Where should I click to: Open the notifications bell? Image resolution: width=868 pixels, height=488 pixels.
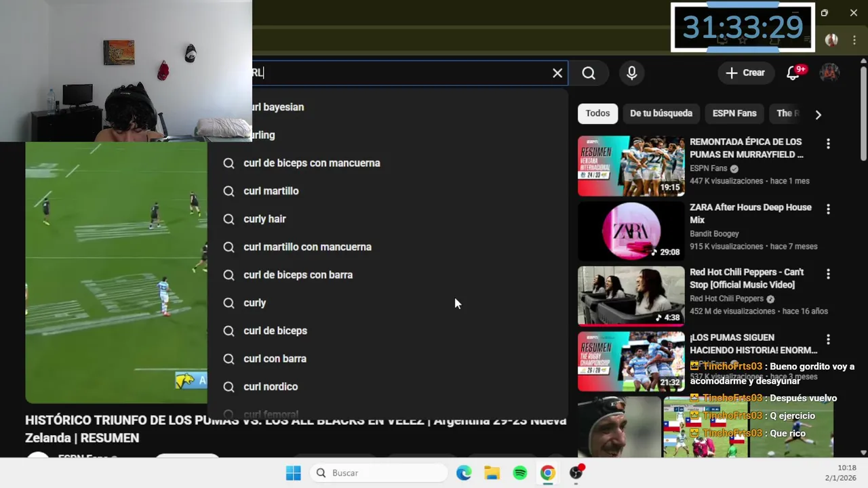(793, 73)
